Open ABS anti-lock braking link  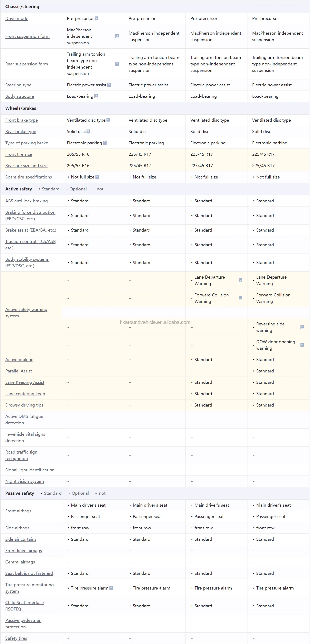(x=26, y=201)
